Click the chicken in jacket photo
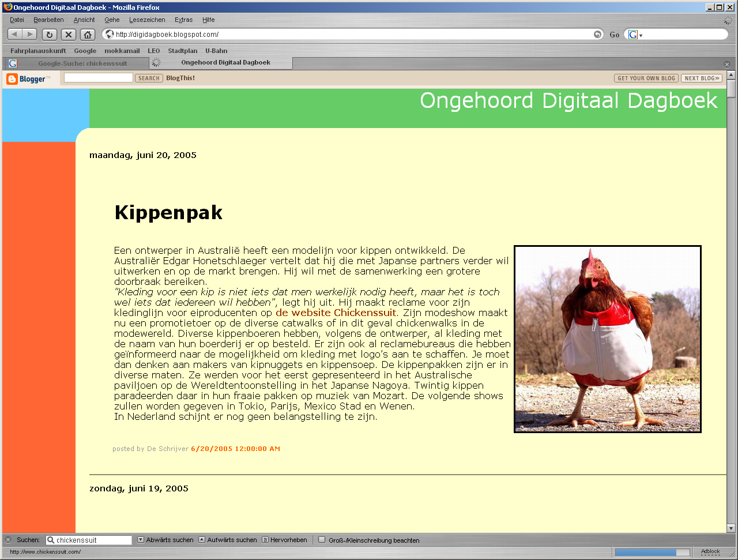738x560 pixels. [608, 339]
